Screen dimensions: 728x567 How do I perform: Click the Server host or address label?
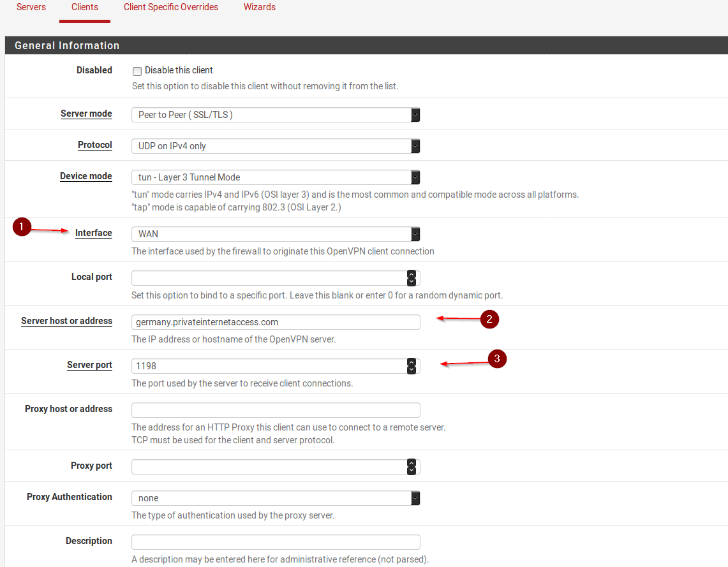point(66,321)
